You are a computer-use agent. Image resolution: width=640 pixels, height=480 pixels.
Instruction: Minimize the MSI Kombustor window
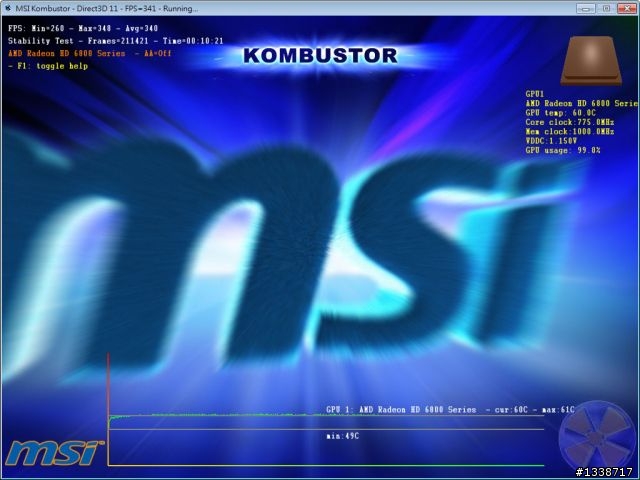point(585,8)
